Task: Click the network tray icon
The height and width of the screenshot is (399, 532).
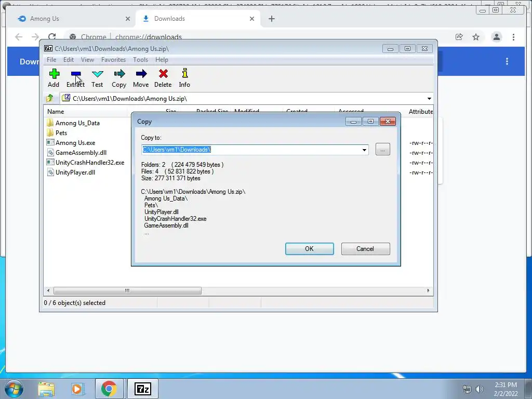Action: pyautogui.click(x=467, y=389)
